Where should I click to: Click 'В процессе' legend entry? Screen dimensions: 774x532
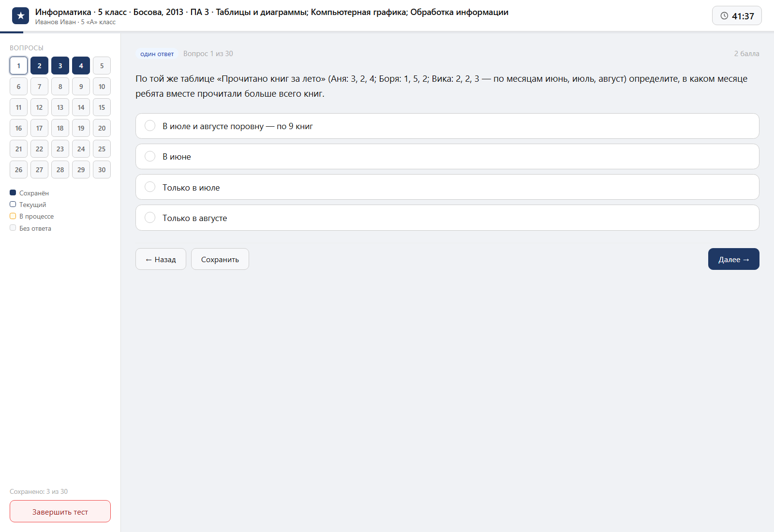pos(31,216)
